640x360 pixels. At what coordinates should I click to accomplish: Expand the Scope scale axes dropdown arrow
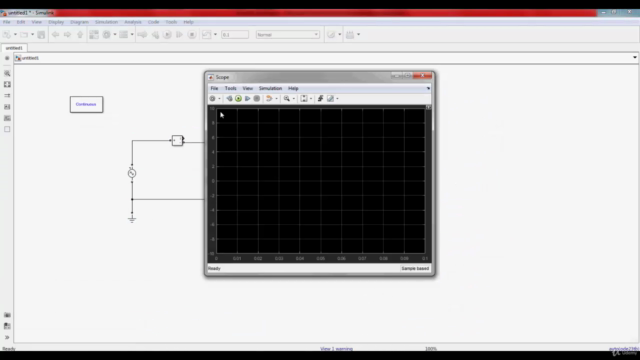tap(311, 98)
